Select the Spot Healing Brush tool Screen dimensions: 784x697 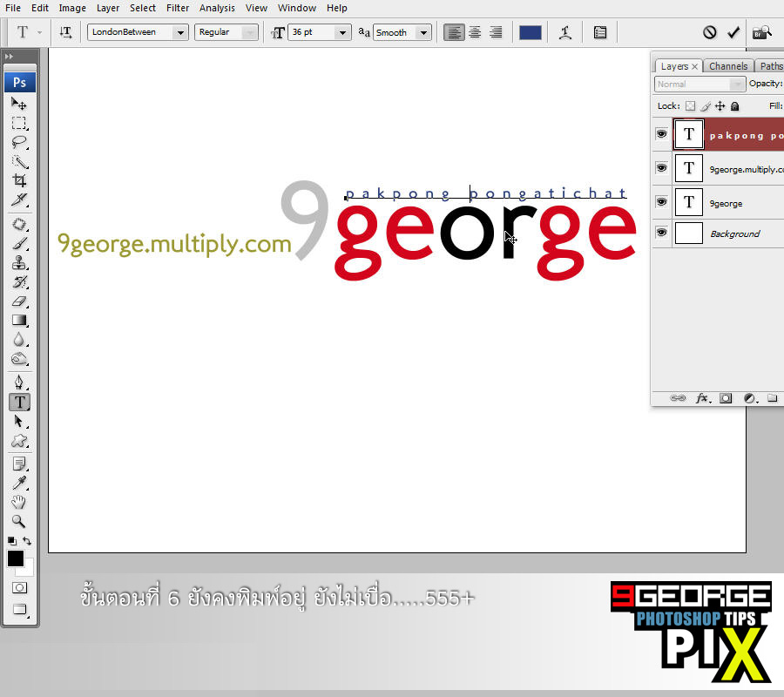19,225
